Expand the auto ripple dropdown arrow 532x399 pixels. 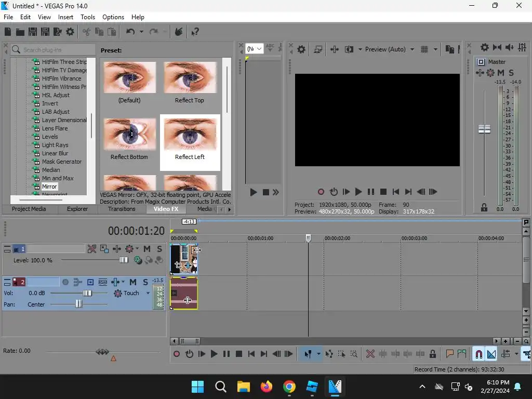click(x=516, y=354)
